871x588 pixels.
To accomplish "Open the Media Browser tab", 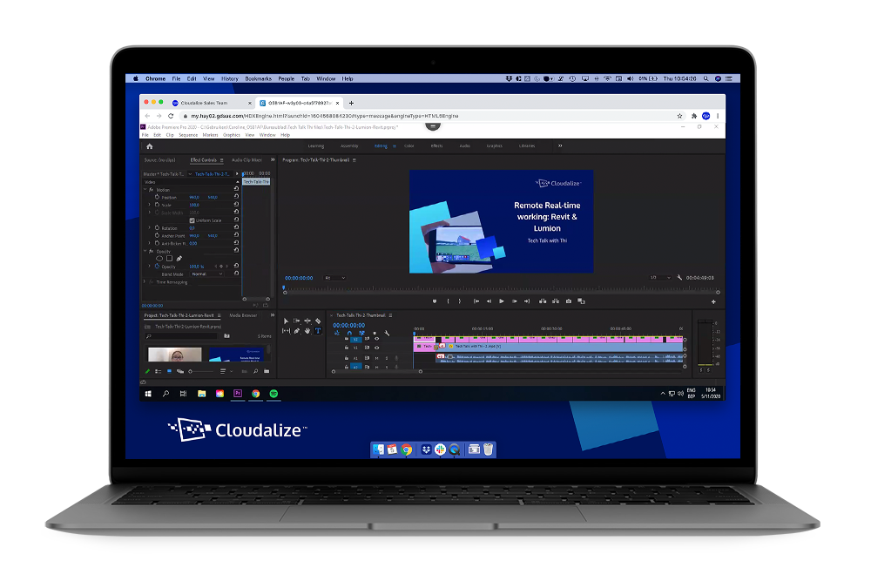I will (243, 315).
